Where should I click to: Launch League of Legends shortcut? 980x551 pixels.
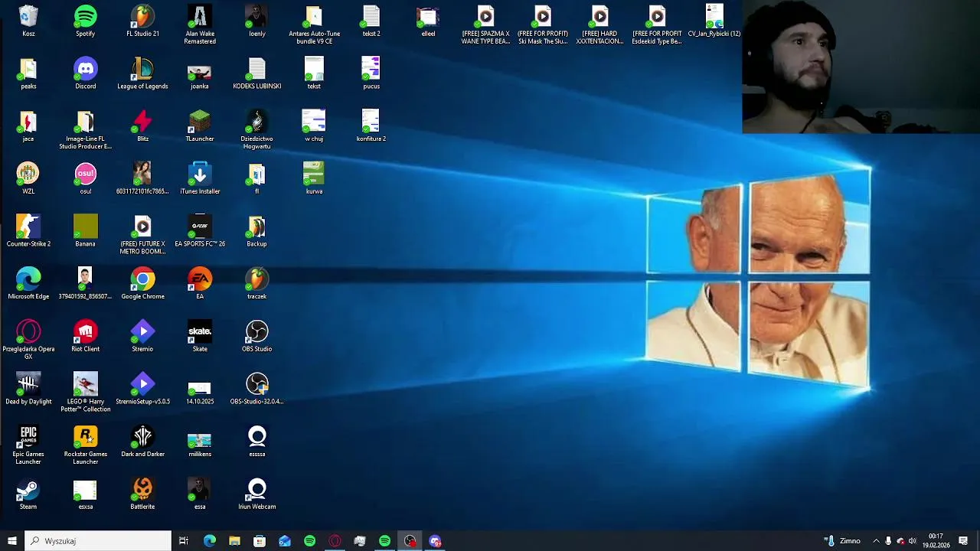(142, 73)
